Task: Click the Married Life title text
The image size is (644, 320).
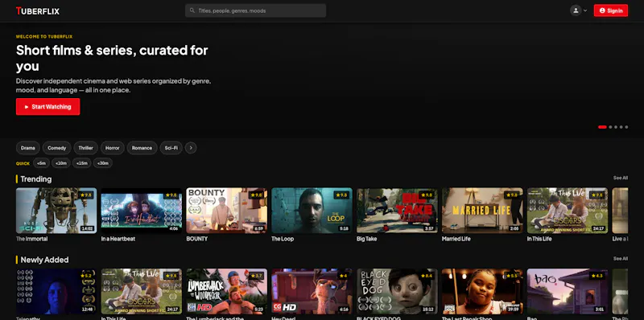Action: 456,239
